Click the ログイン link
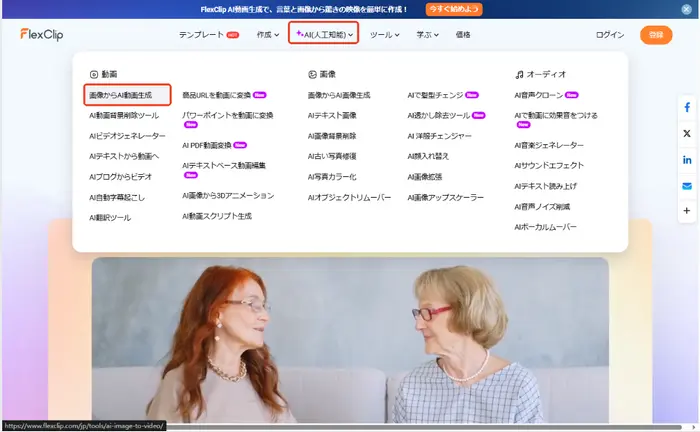Image resolution: width=700 pixels, height=432 pixels. coord(610,34)
